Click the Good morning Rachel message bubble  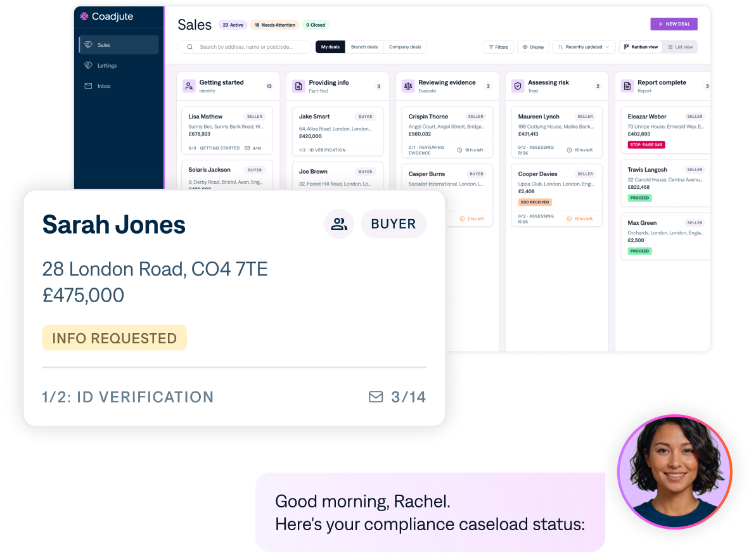tap(430, 512)
